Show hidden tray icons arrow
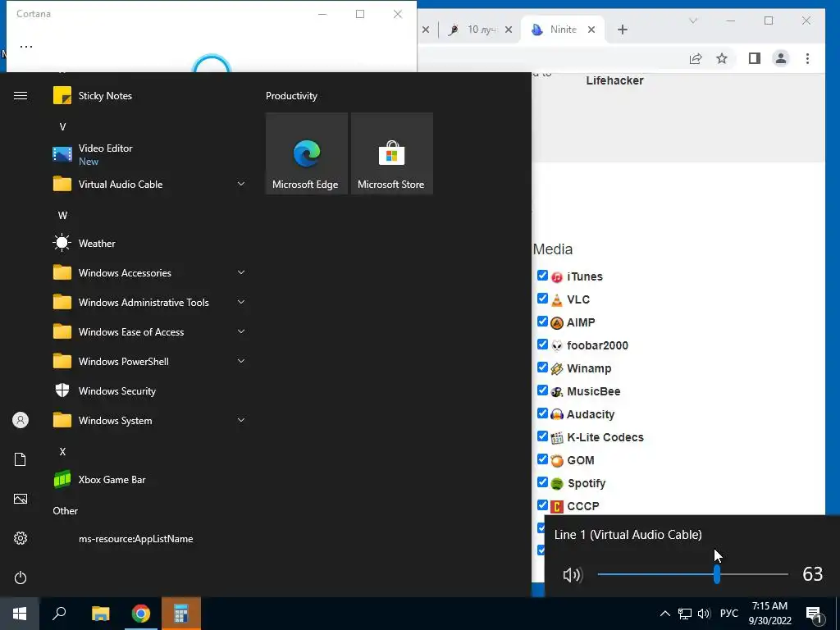 (x=664, y=614)
